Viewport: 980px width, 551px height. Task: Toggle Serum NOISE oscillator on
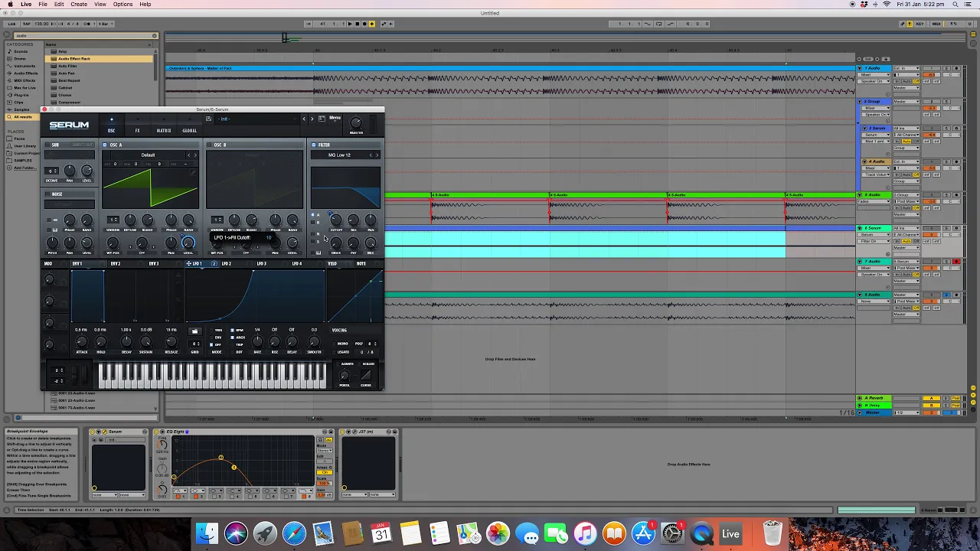[x=47, y=194]
